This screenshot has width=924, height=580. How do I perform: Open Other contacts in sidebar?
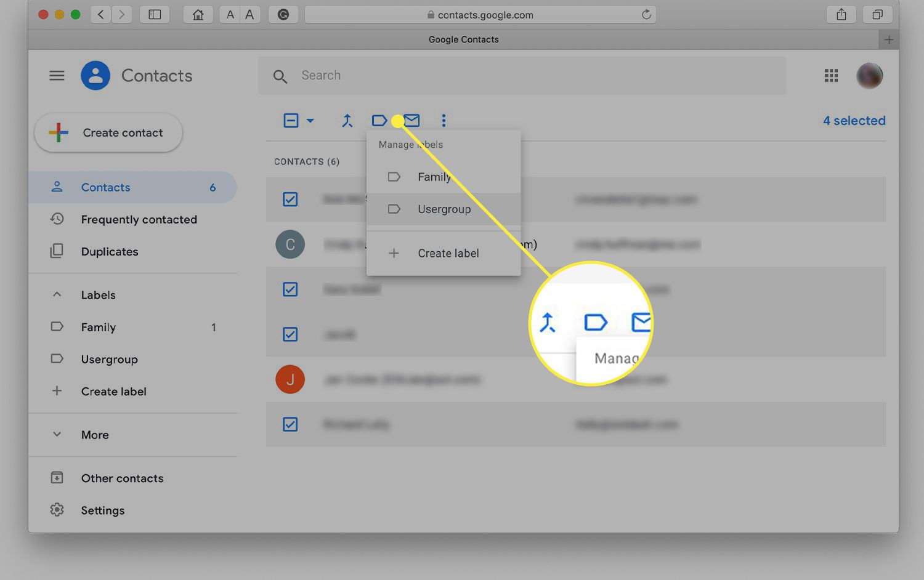[132, 478]
